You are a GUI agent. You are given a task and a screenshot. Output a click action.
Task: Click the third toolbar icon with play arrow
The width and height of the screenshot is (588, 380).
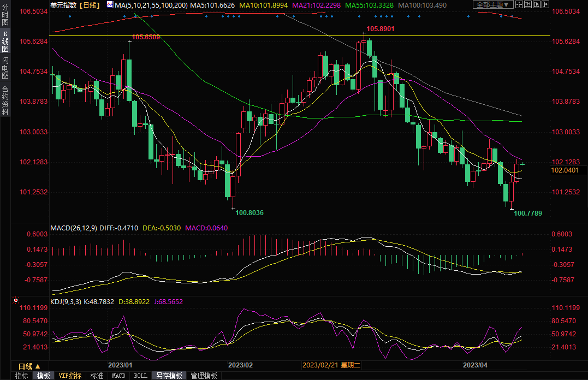[x=537, y=4]
